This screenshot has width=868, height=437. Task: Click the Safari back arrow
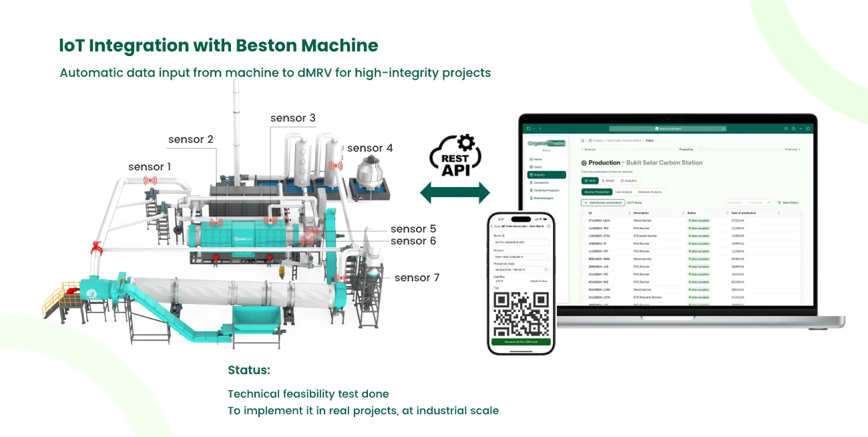[x=540, y=128]
